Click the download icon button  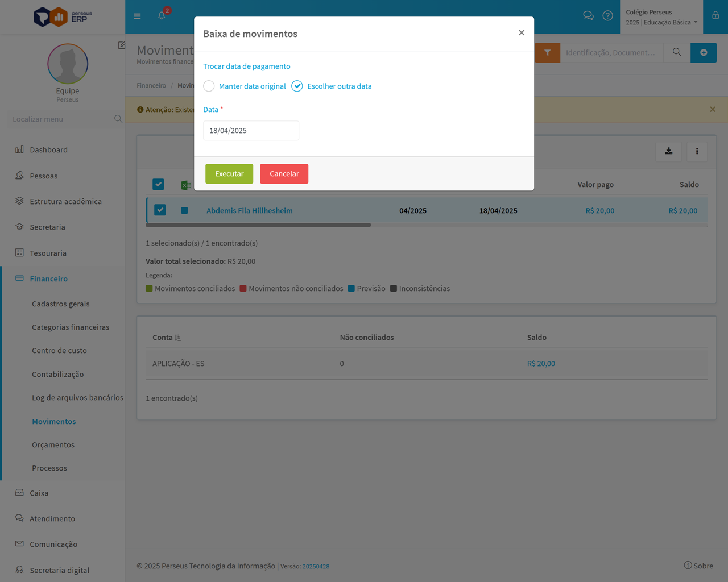tap(668, 151)
